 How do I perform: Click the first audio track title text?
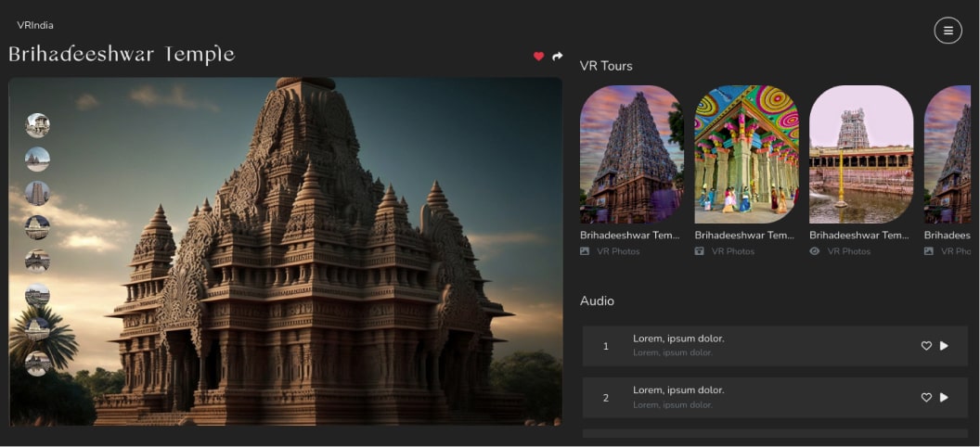point(678,338)
